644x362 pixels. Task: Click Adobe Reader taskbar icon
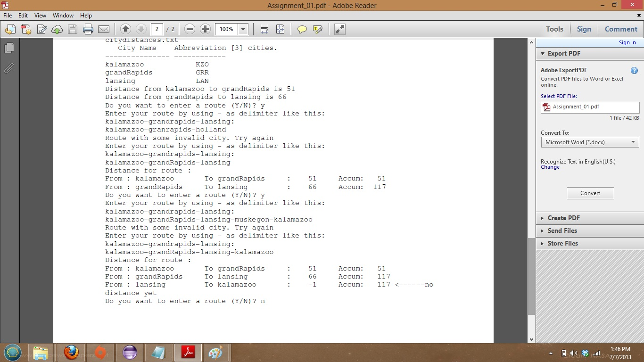point(188,353)
